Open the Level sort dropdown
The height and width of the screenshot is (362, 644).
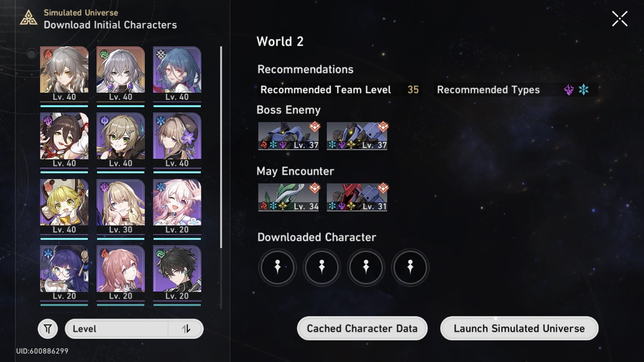[x=134, y=329]
